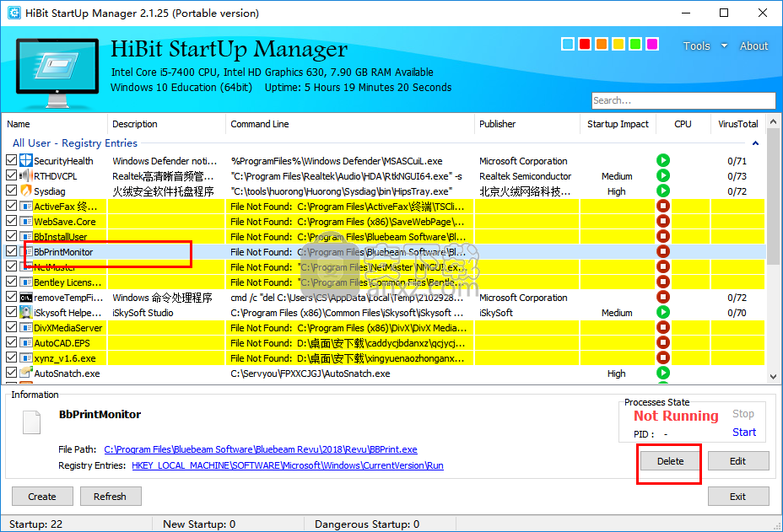Toggle the BbPrintMonitor entry checkbox
The image size is (783, 532).
pos(12,251)
